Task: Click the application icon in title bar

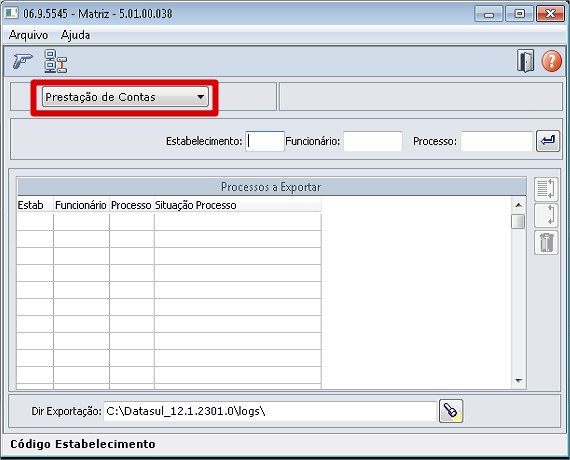Action: coord(11,13)
